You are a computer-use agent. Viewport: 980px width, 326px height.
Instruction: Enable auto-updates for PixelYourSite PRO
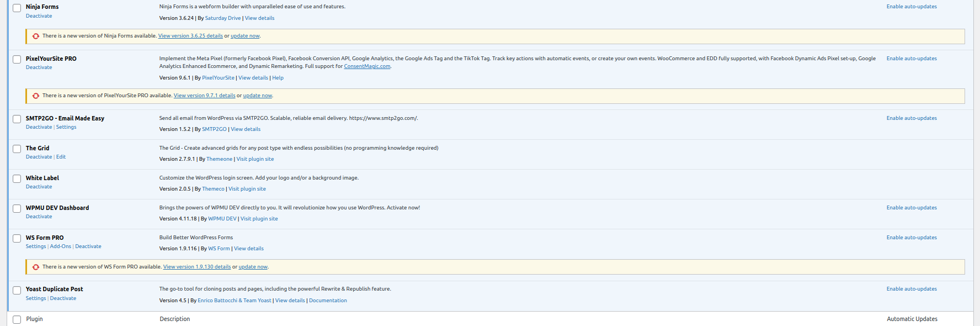pyautogui.click(x=911, y=59)
